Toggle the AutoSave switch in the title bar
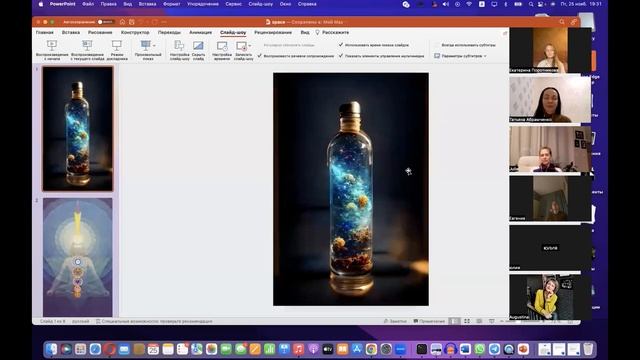The image size is (640, 360). (x=106, y=22)
